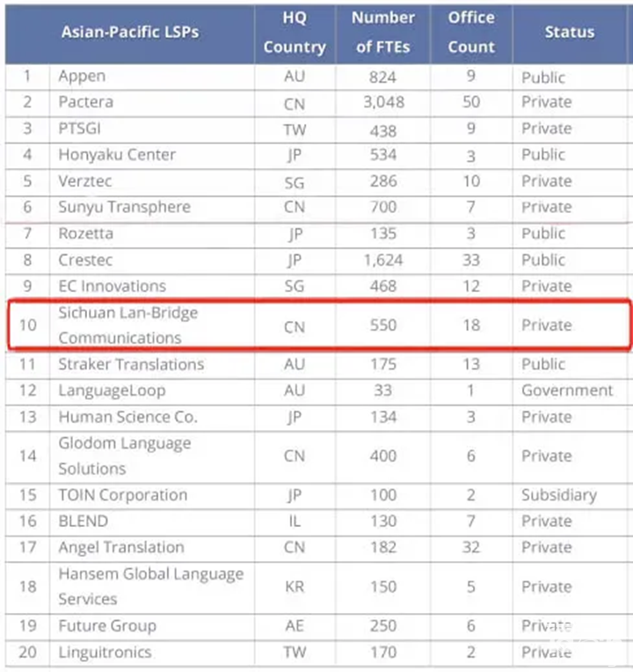633x672 pixels.
Task: Select the 1,624 FTEs cell
Action: (383, 260)
